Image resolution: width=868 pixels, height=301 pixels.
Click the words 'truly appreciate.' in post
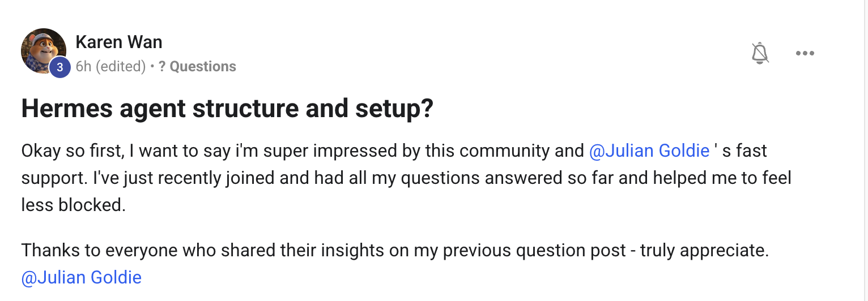(704, 251)
